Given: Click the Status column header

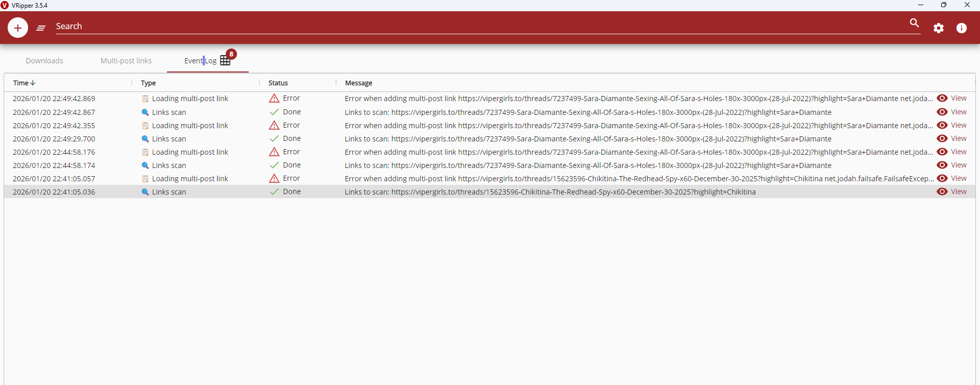Looking at the screenshot, I should pyautogui.click(x=278, y=83).
